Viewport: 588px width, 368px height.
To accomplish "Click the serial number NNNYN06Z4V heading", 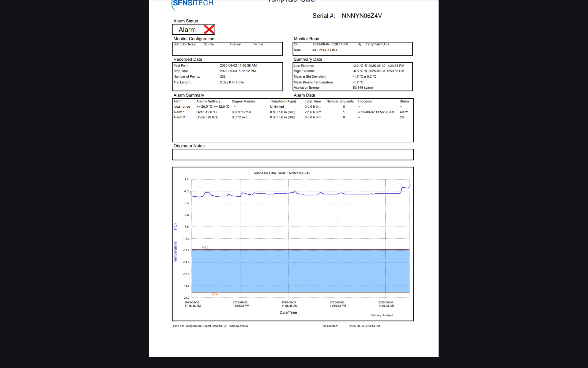I will (x=361, y=16).
